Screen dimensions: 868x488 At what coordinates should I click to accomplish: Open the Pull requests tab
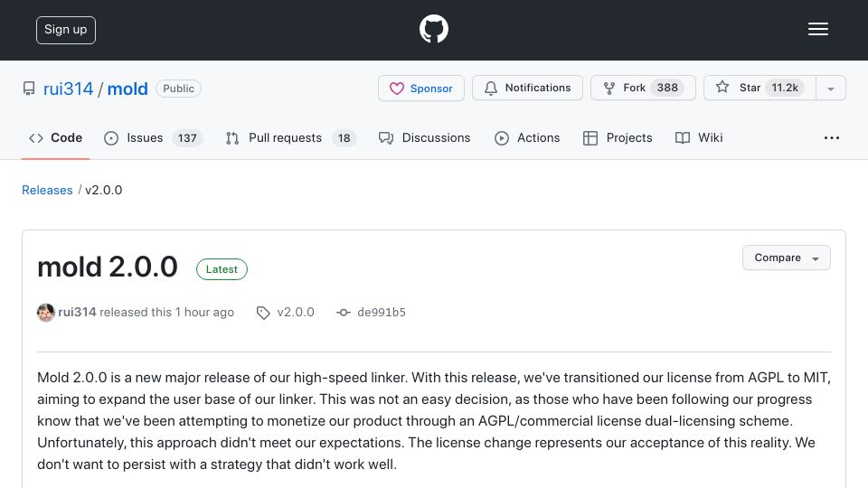290,137
